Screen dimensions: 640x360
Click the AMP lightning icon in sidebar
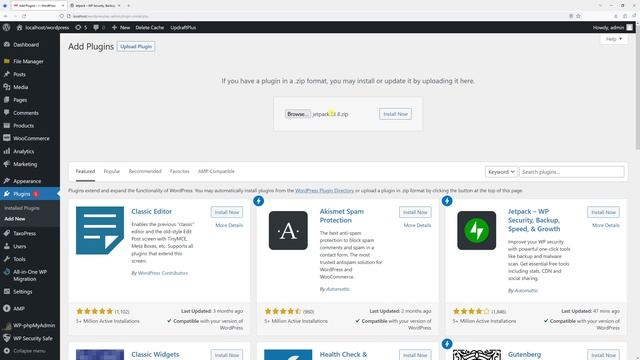click(7, 309)
